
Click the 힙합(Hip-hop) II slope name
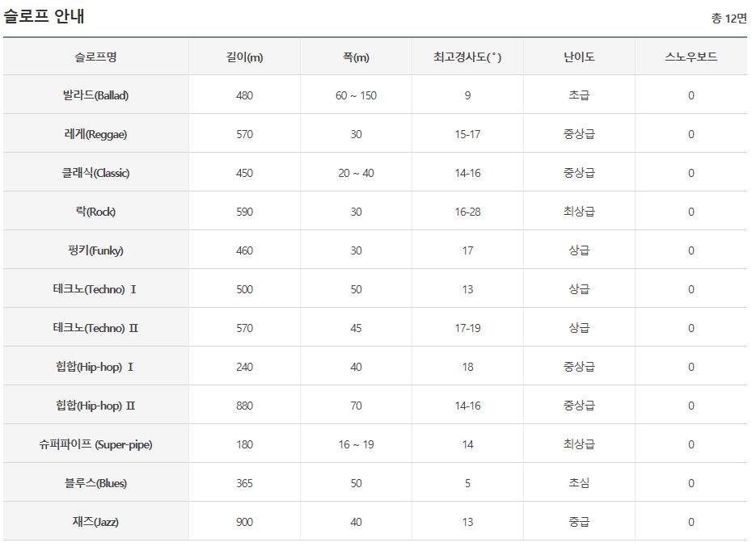pyautogui.click(x=95, y=406)
